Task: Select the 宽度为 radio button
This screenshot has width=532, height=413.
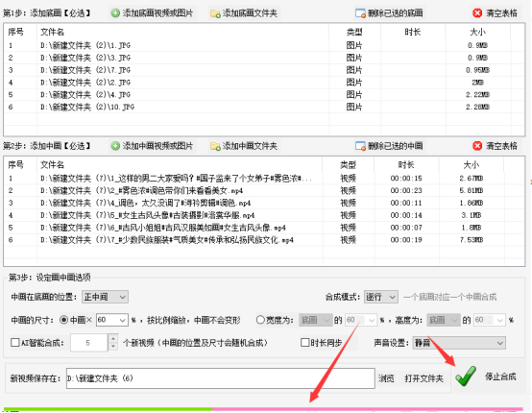Action: coord(260,320)
